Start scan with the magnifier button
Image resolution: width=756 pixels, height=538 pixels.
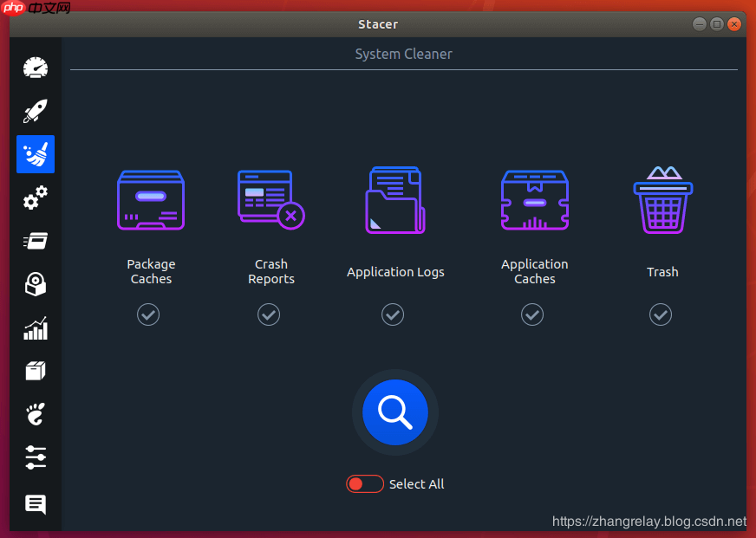click(x=394, y=412)
